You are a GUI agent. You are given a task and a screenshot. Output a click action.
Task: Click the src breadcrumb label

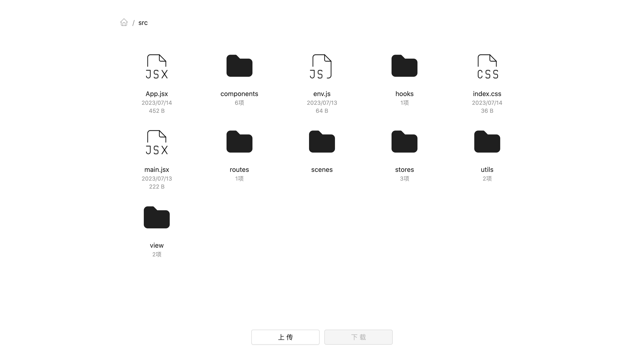(143, 23)
